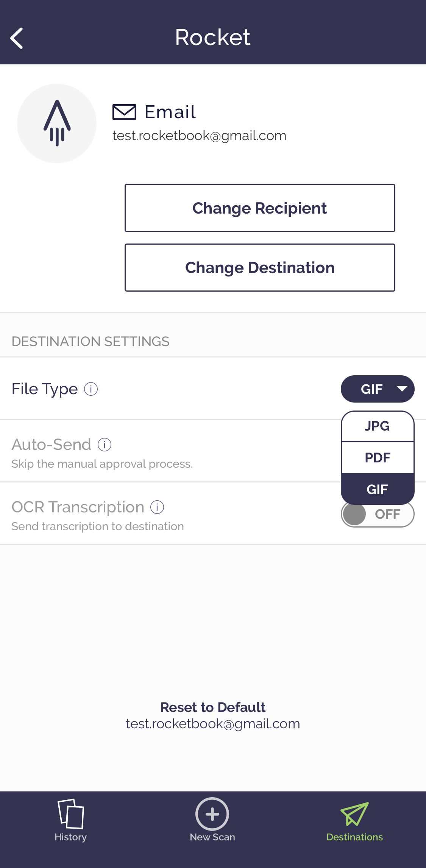This screenshot has width=426, height=868.
Task: Choose PDF file type option
Action: 378,457
